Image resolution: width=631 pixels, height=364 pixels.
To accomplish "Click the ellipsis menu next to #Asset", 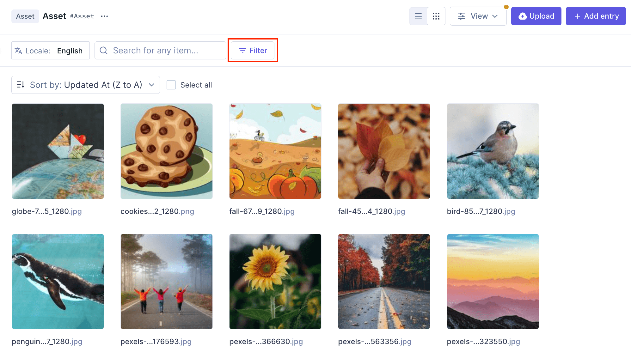I will (104, 16).
